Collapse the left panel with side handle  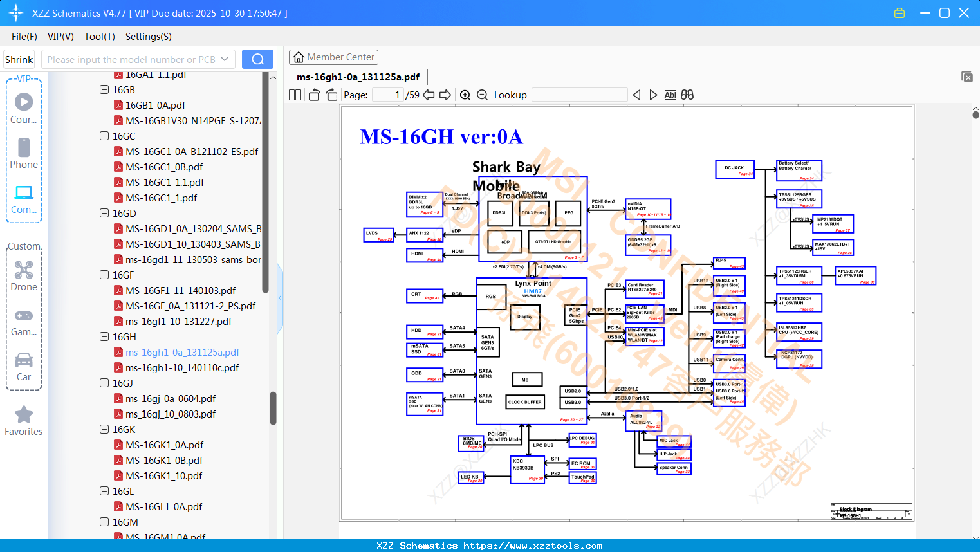point(280,298)
